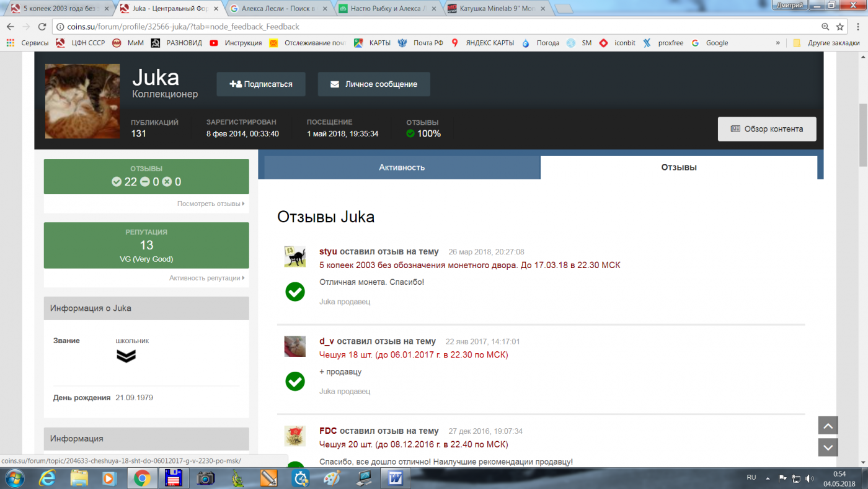Click the taskbar clock showing 0:54
Image resolution: width=868 pixels, height=489 pixels.
coord(839,478)
